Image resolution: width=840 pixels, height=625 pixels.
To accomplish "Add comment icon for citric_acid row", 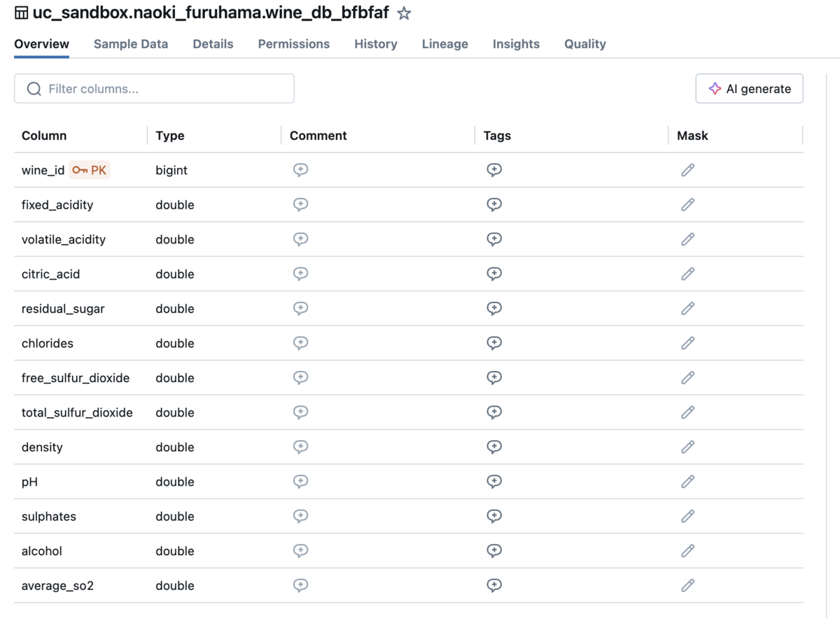I will pos(300,274).
